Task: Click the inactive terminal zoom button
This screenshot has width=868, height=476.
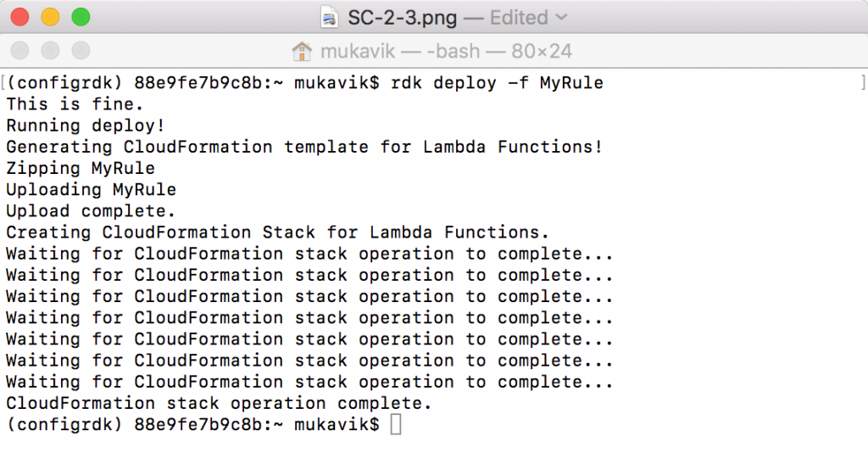Action: 81,50
